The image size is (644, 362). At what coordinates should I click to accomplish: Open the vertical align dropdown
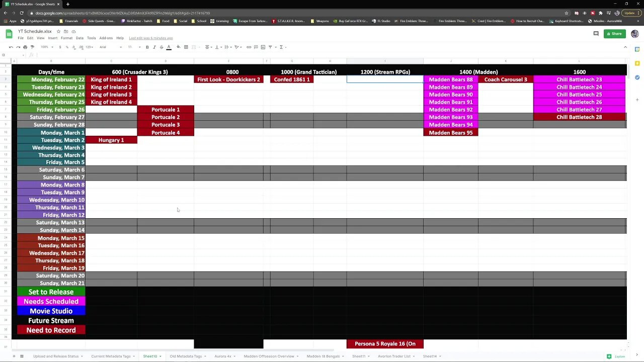[x=218, y=47]
